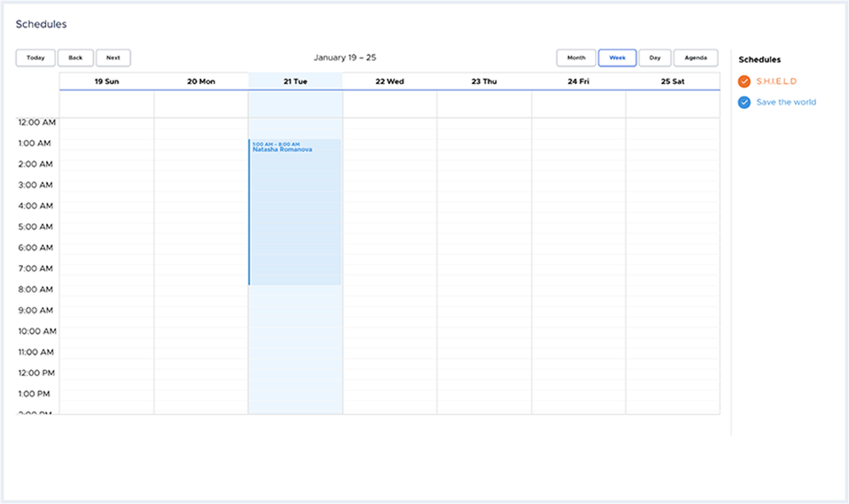Click the 8:00 AM time label

coord(34,289)
